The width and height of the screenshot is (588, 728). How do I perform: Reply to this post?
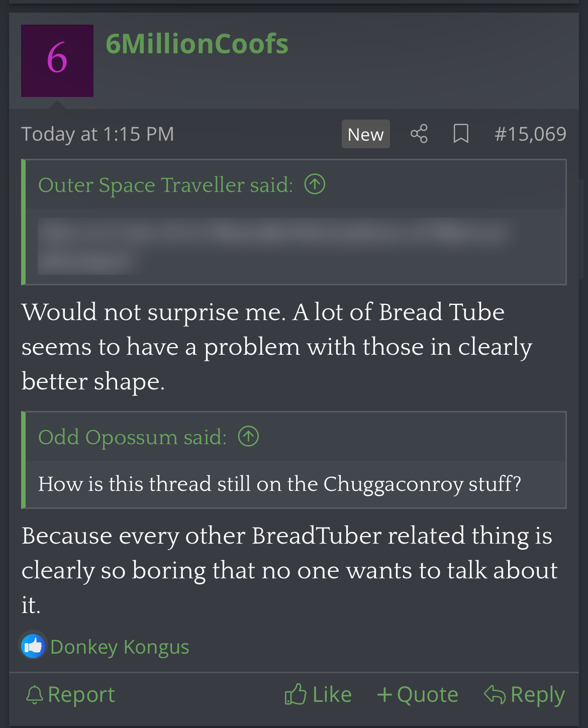[x=525, y=695]
